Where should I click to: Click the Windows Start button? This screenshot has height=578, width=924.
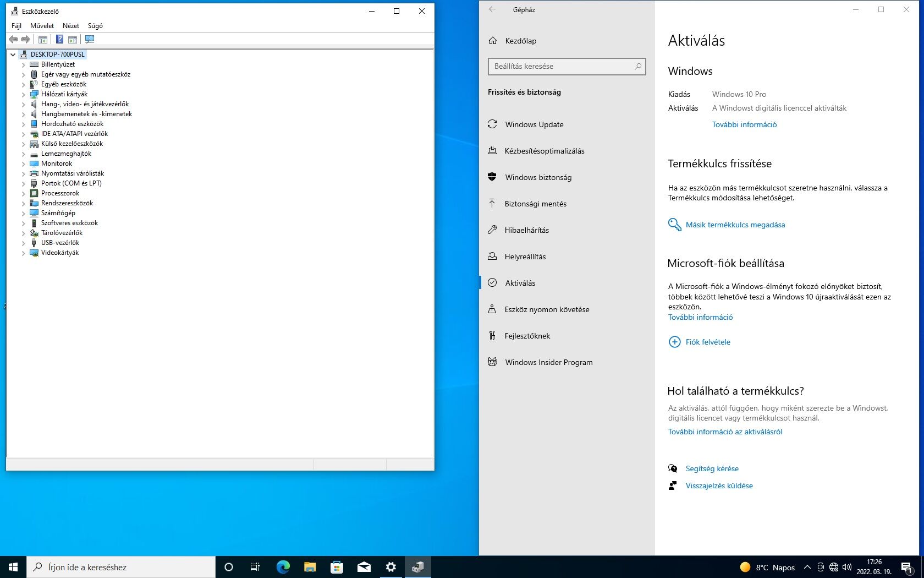(x=13, y=567)
